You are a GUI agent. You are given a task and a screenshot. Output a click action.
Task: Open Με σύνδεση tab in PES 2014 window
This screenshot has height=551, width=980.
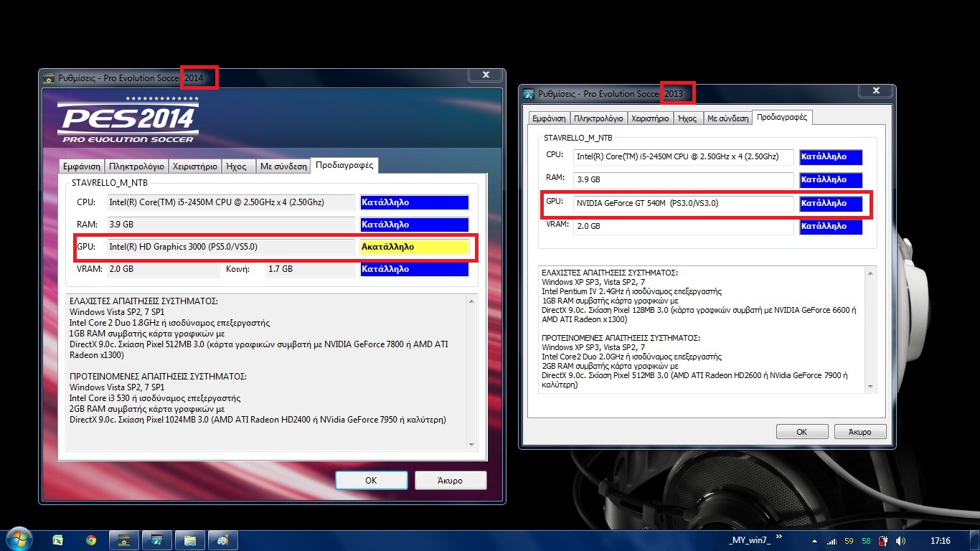click(x=284, y=166)
